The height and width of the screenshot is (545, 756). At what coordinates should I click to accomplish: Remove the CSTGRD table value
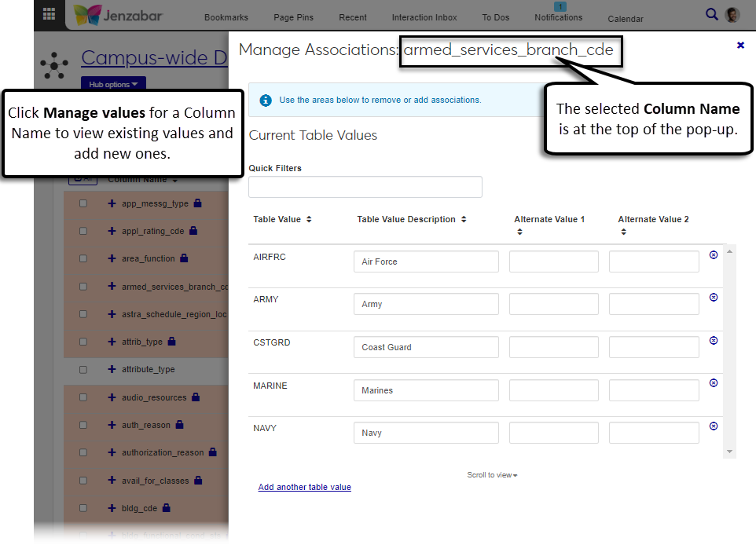(x=714, y=340)
